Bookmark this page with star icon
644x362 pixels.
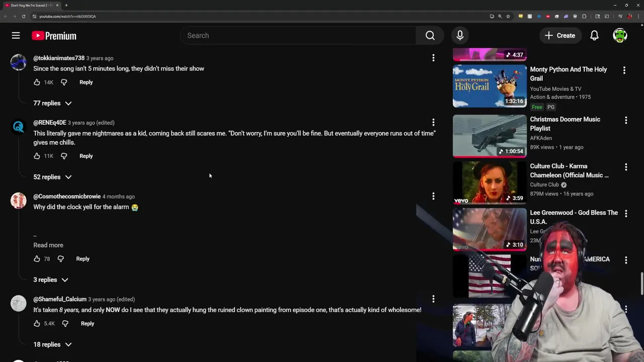(x=508, y=16)
